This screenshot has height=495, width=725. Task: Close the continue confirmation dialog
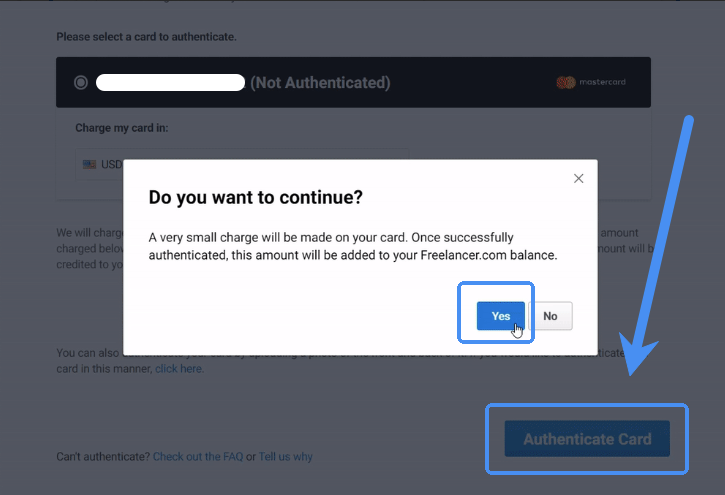coord(578,178)
